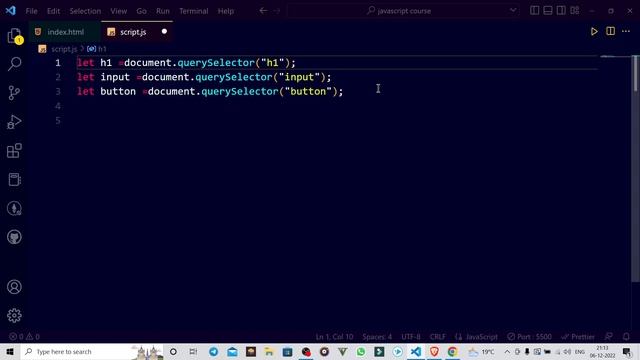Switch to the script.js tab
Screen dimensions: 640x360
tap(136, 32)
